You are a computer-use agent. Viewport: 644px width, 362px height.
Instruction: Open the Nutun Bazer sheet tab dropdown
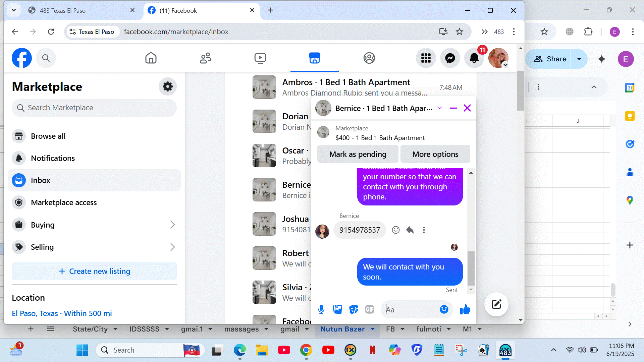click(x=373, y=329)
